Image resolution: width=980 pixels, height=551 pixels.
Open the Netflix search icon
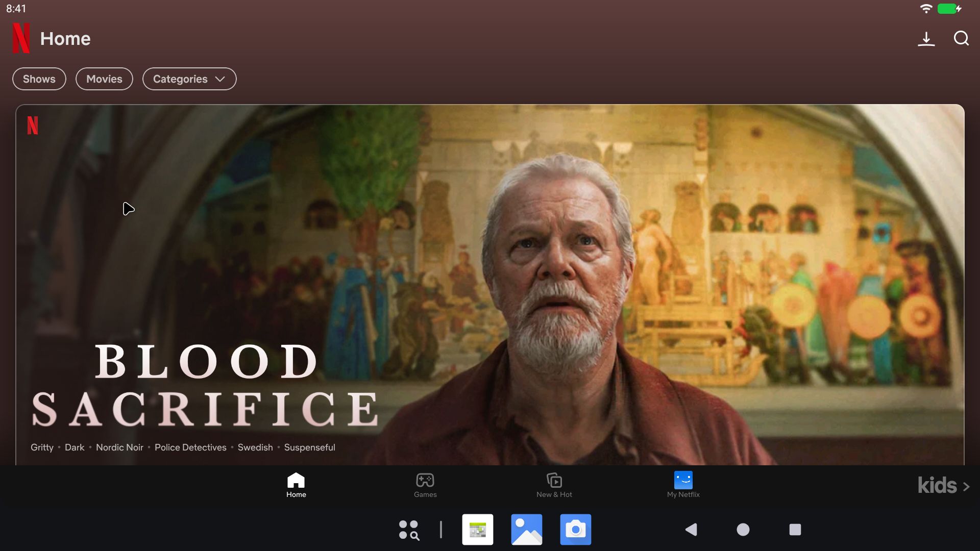961,38
